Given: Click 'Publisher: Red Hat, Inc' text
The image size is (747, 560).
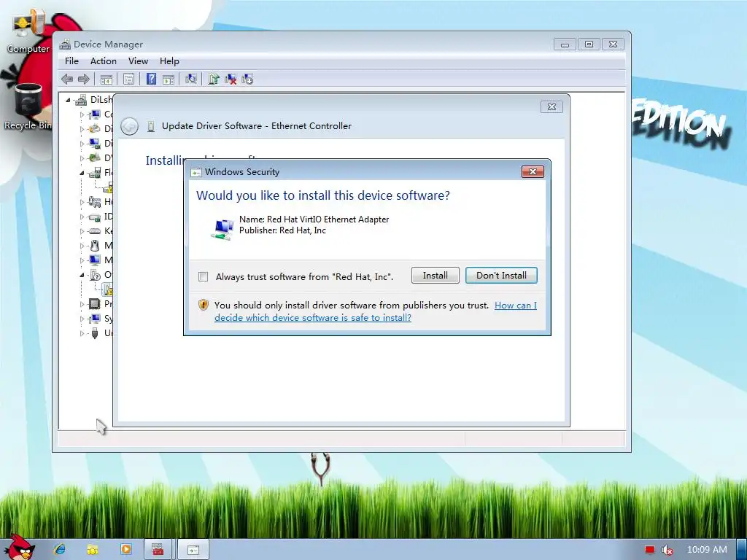Looking at the screenshot, I should point(282,230).
